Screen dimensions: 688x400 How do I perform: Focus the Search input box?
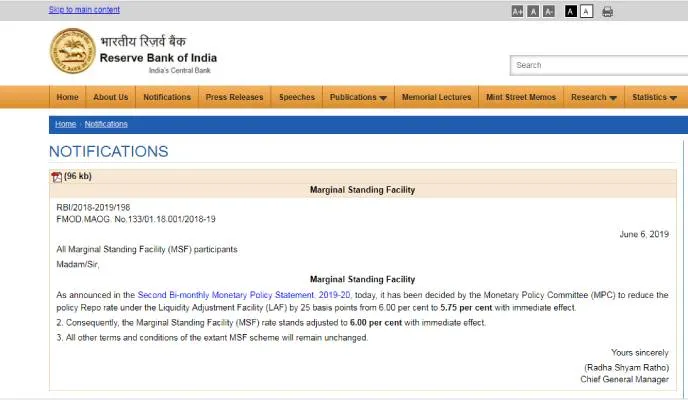pos(599,65)
